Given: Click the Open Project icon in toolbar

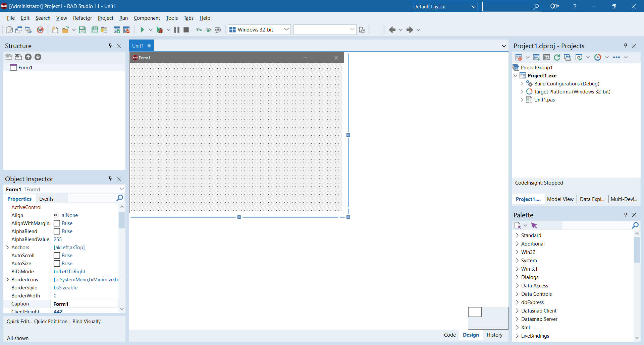Looking at the screenshot, I should click(x=104, y=30).
